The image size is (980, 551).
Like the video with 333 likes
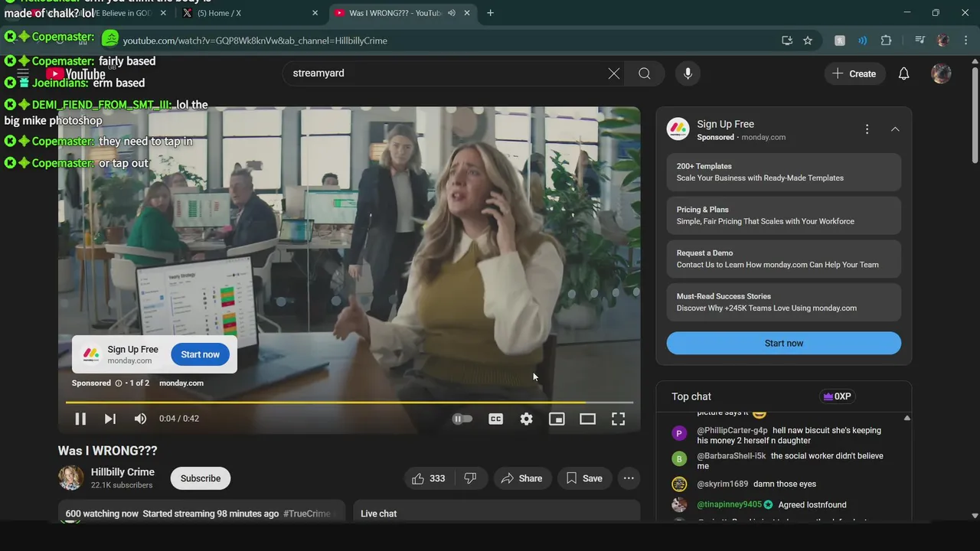pyautogui.click(x=429, y=478)
